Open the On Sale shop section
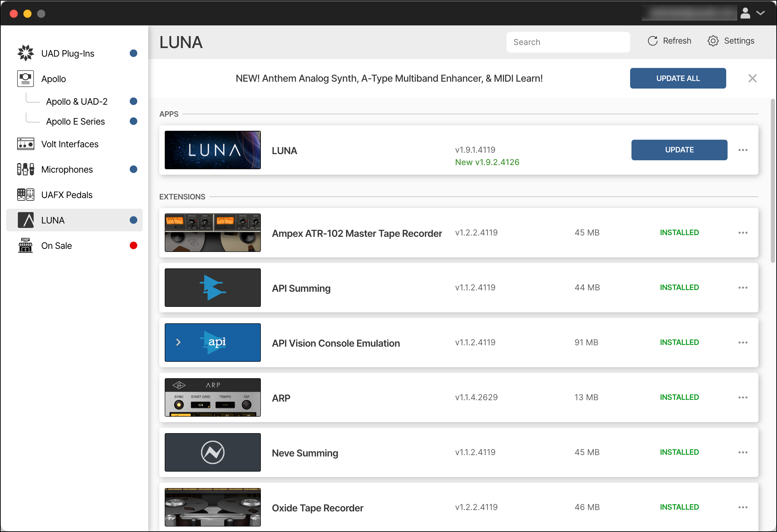 [x=56, y=245]
